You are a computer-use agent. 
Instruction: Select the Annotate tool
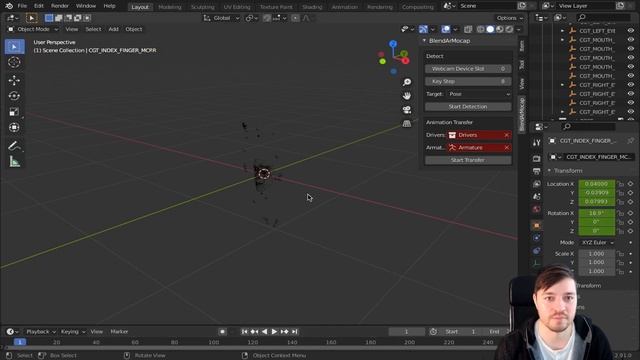pos(14,145)
